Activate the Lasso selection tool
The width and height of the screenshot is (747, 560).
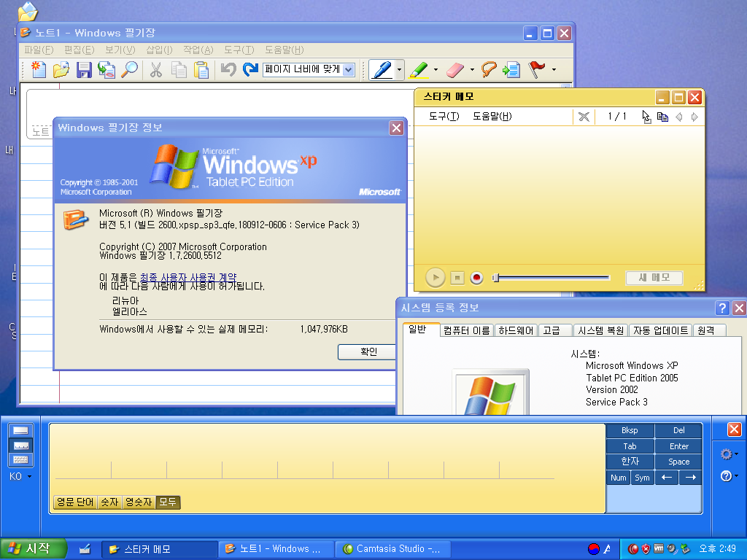pyautogui.click(x=489, y=69)
